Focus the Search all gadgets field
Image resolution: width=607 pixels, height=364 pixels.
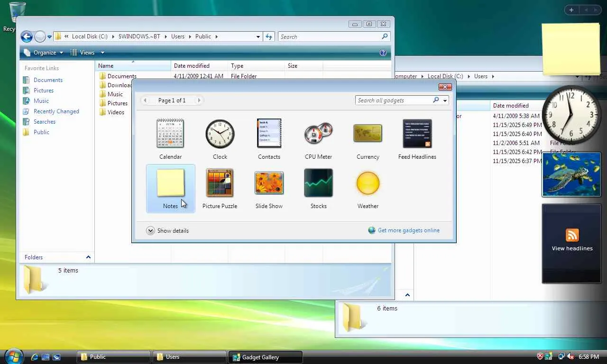[x=394, y=100]
